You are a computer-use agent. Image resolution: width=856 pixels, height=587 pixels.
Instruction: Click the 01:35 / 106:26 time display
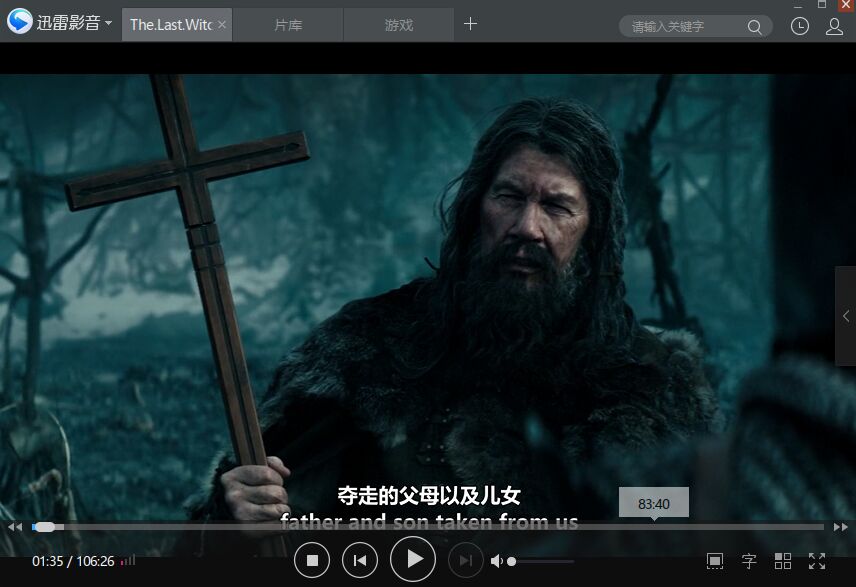[73, 561]
